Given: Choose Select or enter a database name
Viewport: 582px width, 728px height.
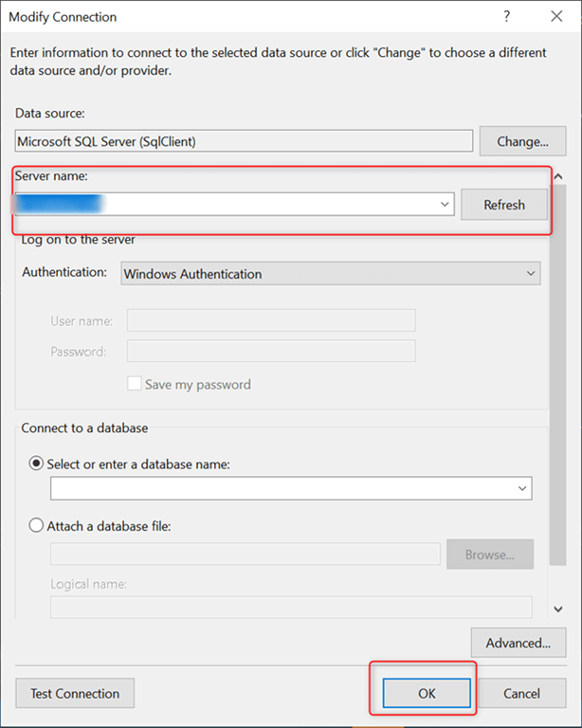Looking at the screenshot, I should point(37,464).
